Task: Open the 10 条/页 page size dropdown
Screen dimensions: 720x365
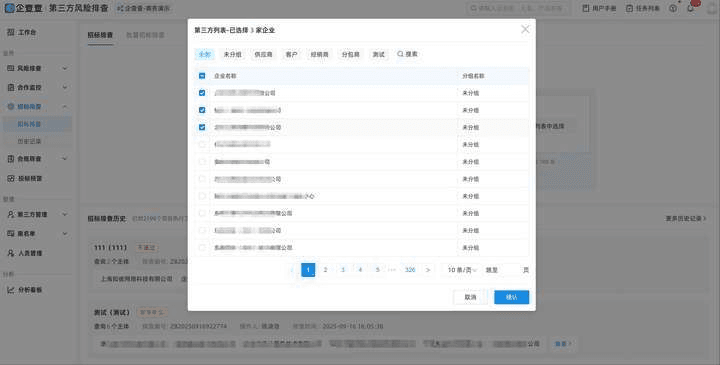Action: (461, 270)
